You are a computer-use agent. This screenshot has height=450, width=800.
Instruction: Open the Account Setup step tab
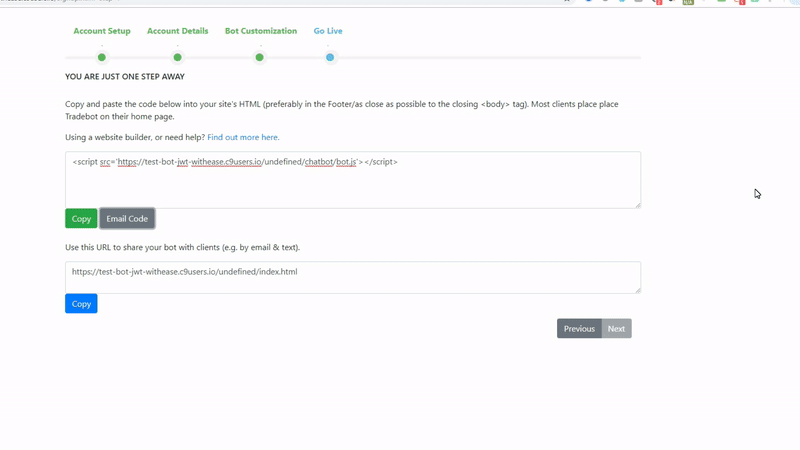click(102, 31)
